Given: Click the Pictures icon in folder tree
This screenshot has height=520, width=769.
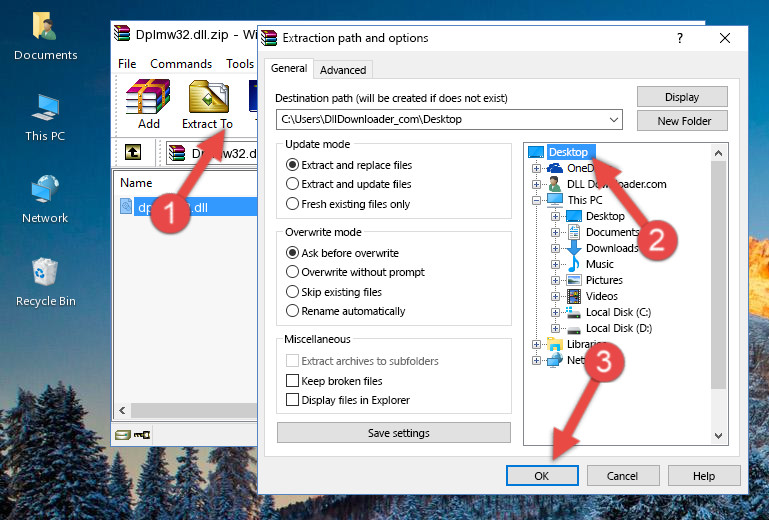Looking at the screenshot, I should point(574,280).
